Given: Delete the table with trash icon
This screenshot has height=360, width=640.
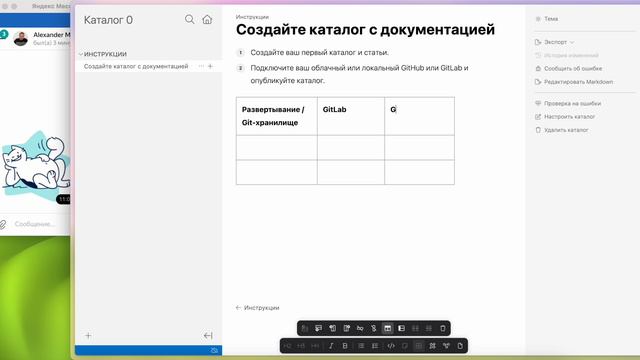Looking at the screenshot, I should [x=443, y=328].
